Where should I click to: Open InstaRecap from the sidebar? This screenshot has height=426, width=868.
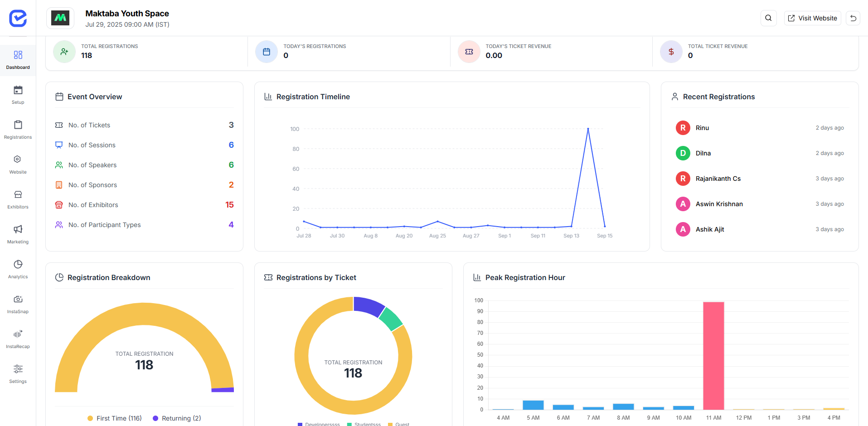tap(18, 339)
